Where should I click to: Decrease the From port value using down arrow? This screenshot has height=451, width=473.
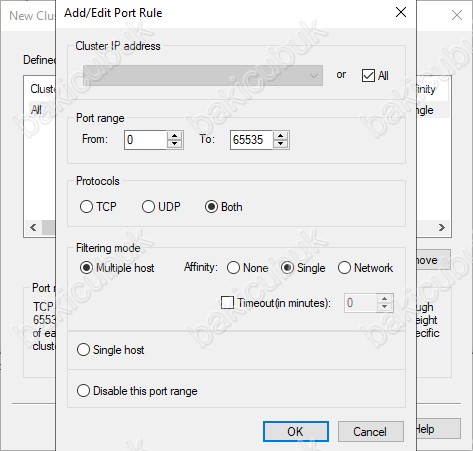[175, 144]
